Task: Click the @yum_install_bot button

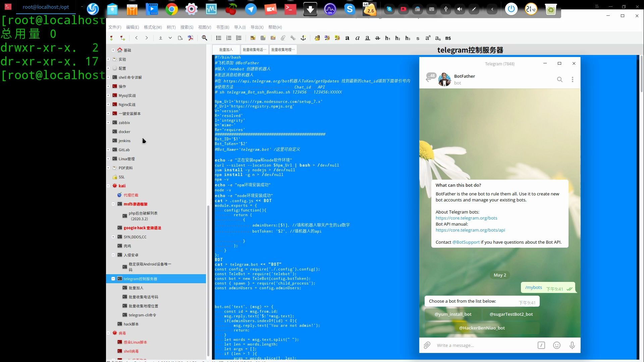Action: pyautogui.click(x=453, y=314)
